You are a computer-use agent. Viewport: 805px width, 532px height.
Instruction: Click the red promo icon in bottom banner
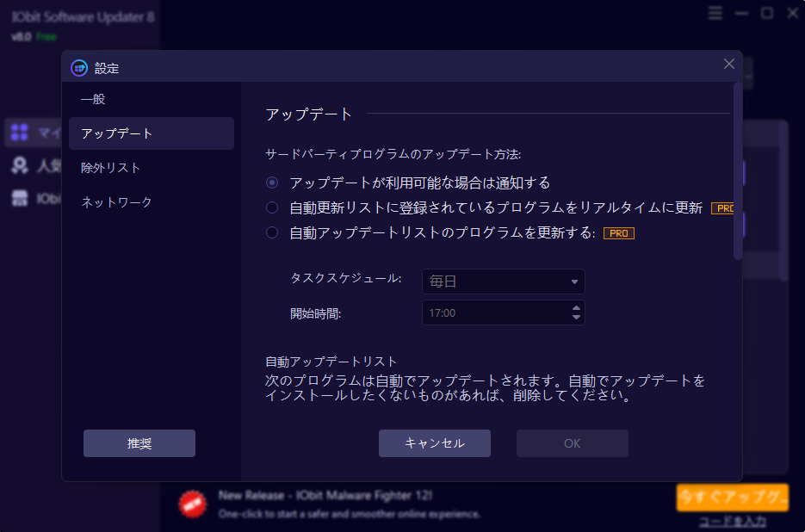pyautogui.click(x=193, y=504)
